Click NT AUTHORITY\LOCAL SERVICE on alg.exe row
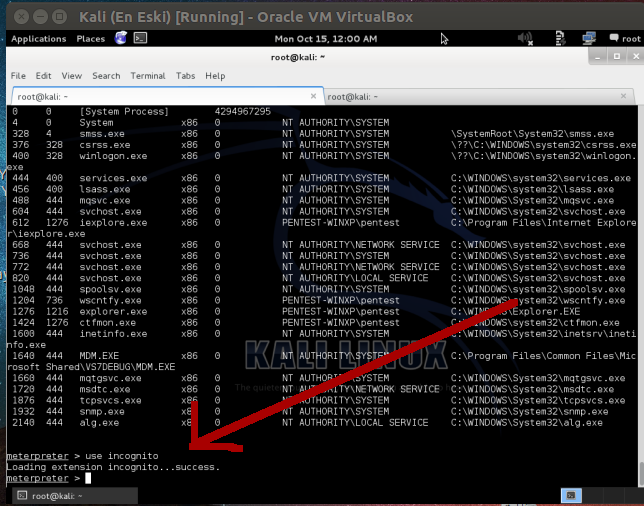This screenshot has height=506, width=644. 355,422
